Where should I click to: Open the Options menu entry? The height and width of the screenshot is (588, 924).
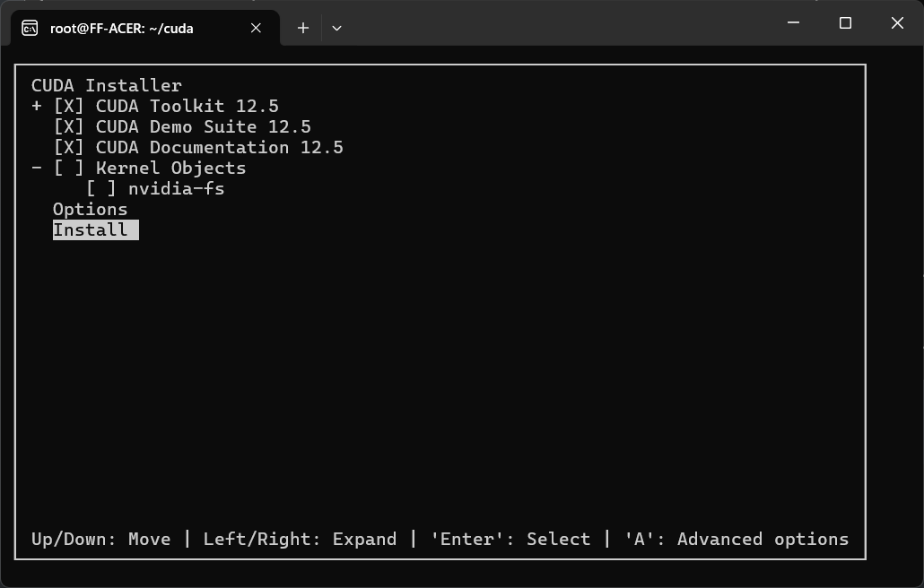tap(91, 210)
